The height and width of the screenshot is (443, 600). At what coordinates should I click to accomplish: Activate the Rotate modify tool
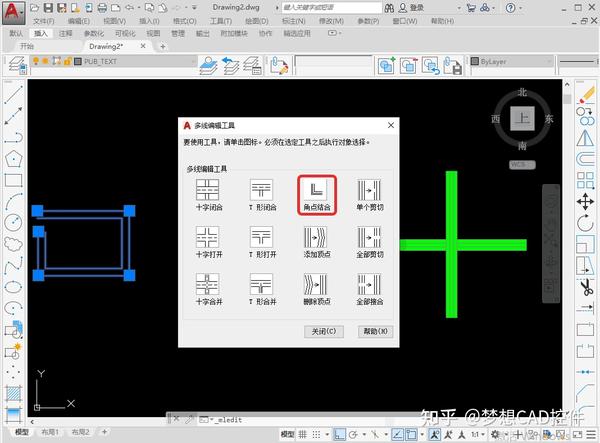coord(585,223)
